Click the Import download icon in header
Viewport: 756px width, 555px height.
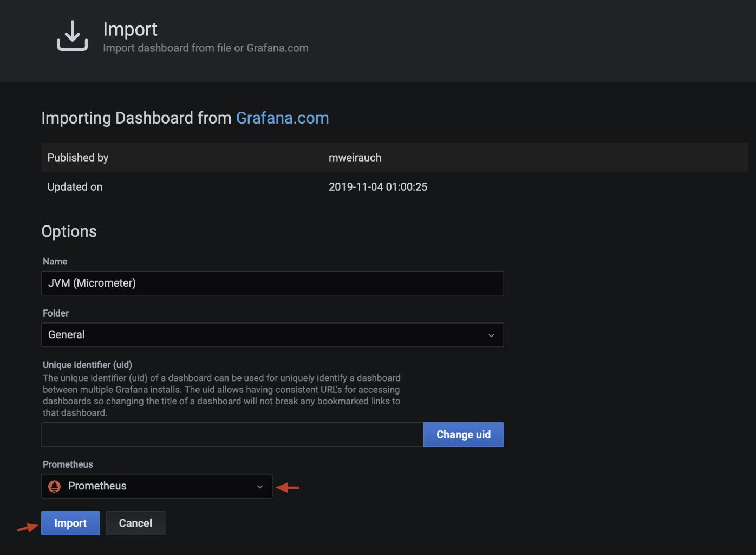pos(73,36)
